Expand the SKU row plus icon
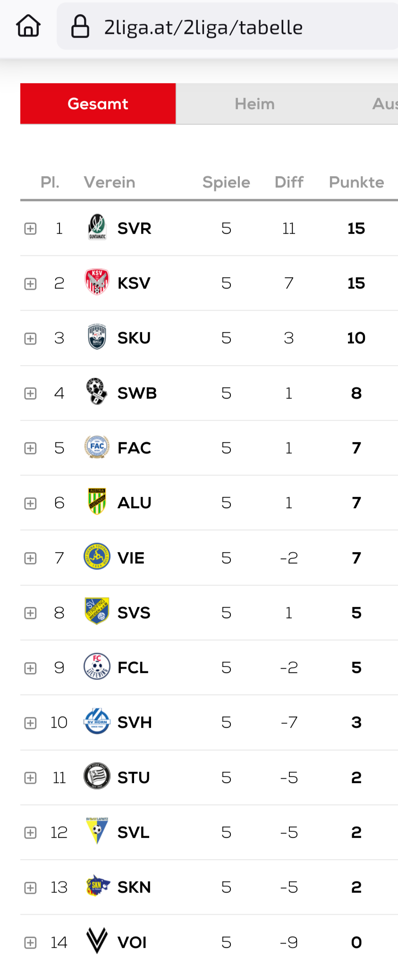Viewport: 398px width, 980px height. (x=31, y=339)
